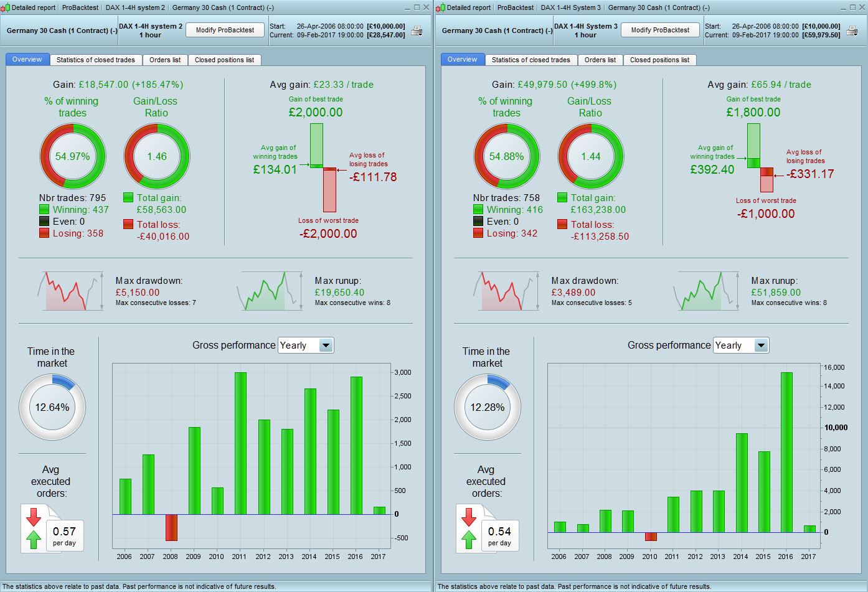Screen dimensions: 868x592
Task: Print the DAX system 2 report via printer icon
Action: tap(417, 31)
